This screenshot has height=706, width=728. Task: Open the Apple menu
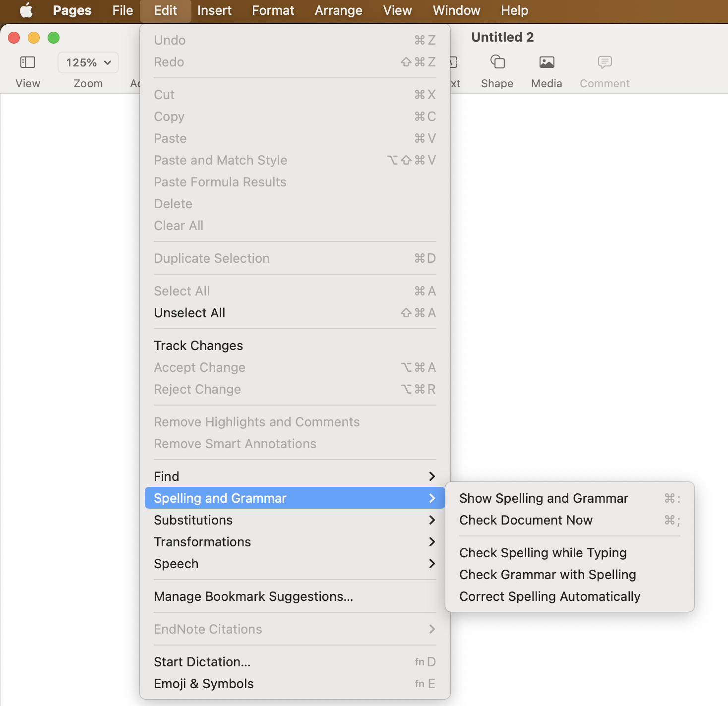coord(26,10)
